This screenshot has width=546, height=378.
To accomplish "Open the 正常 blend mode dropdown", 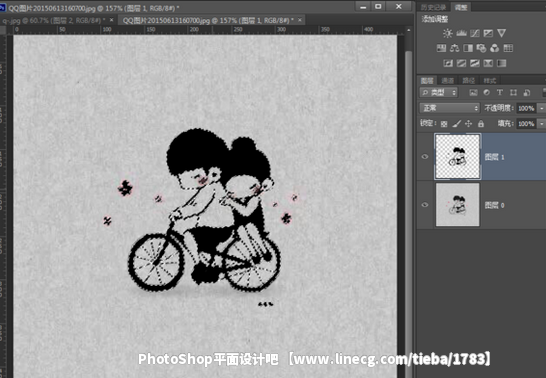I will click(450, 108).
